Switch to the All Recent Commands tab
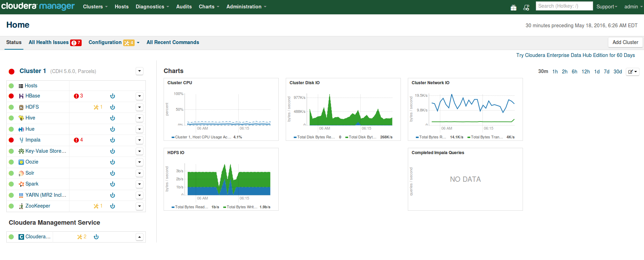Image resolution: width=644 pixels, height=260 pixels. click(x=173, y=42)
